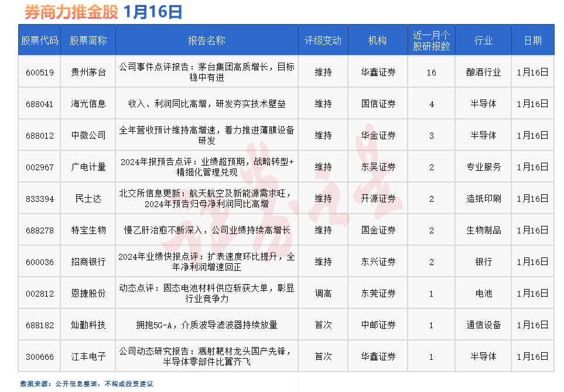Click the 贵州茅台 stock name cell
The image size is (564, 392).
(88, 72)
